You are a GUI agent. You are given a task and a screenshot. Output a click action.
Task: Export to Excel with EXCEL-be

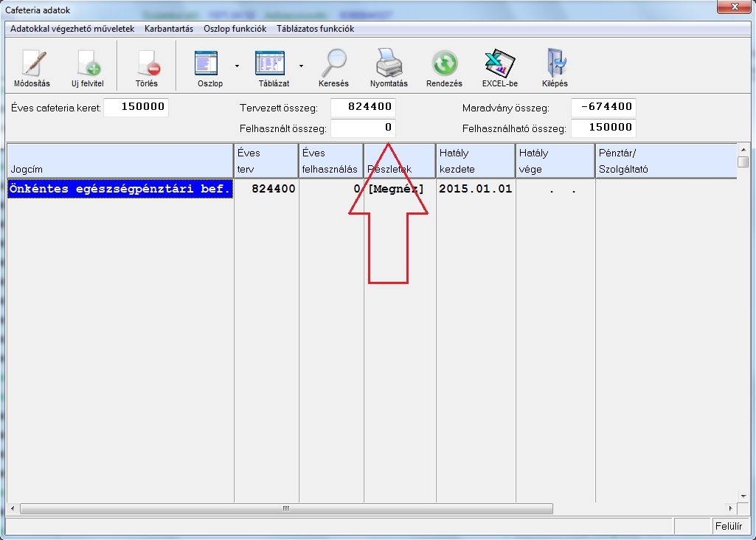(x=499, y=66)
